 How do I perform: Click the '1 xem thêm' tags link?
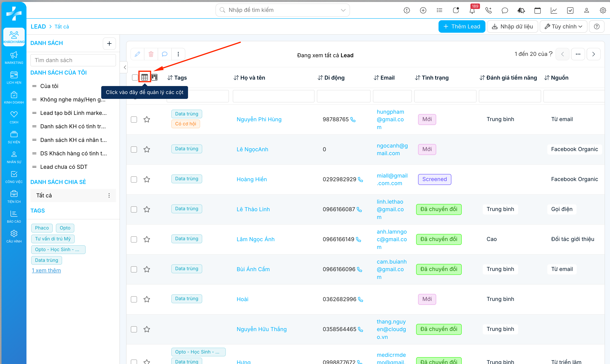coord(46,270)
